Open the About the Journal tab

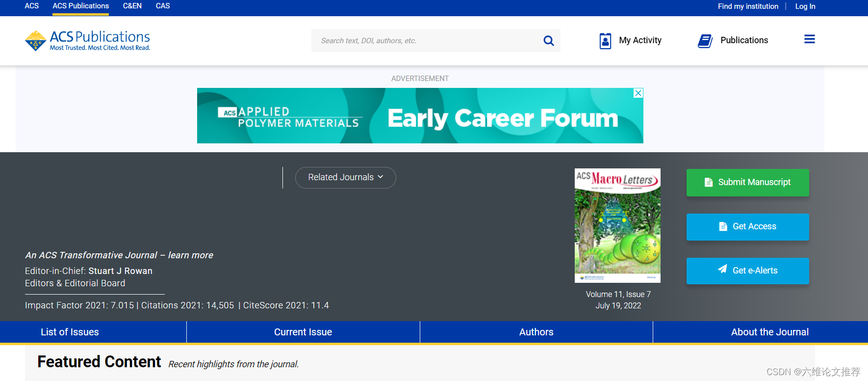[770, 332]
